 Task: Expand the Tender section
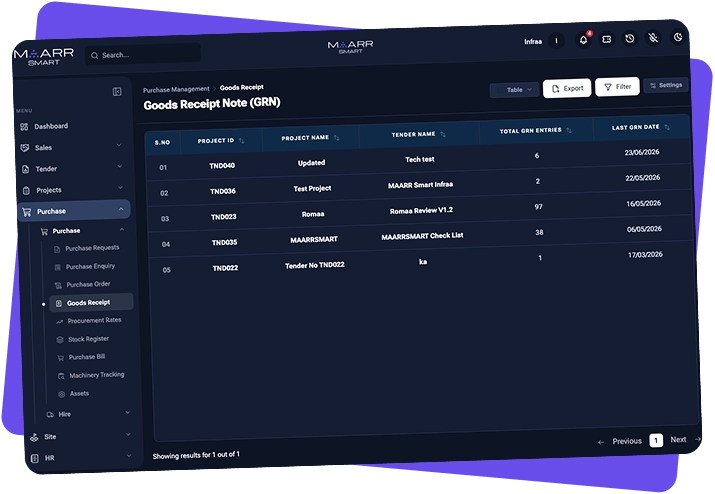pyautogui.click(x=72, y=168)
